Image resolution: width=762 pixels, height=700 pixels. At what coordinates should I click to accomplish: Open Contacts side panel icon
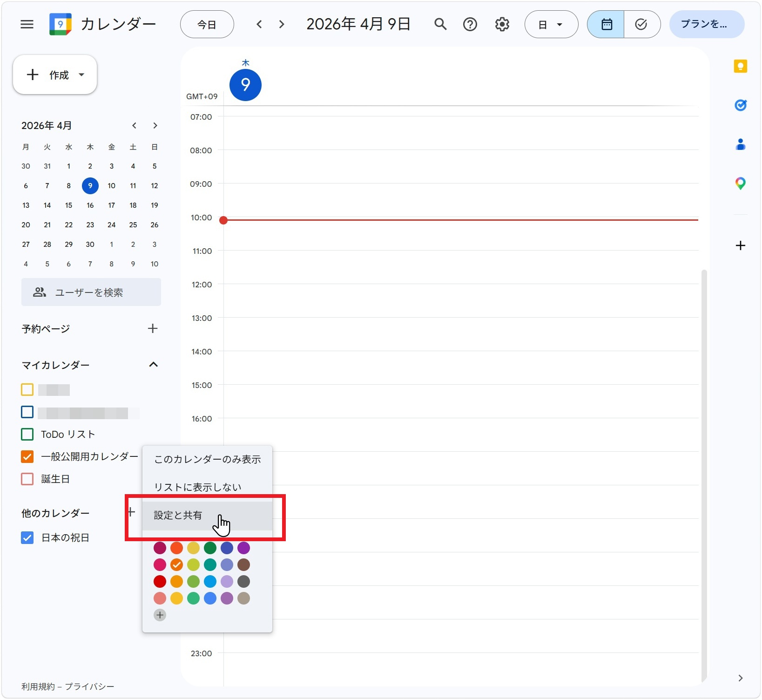tap(740, 144)
